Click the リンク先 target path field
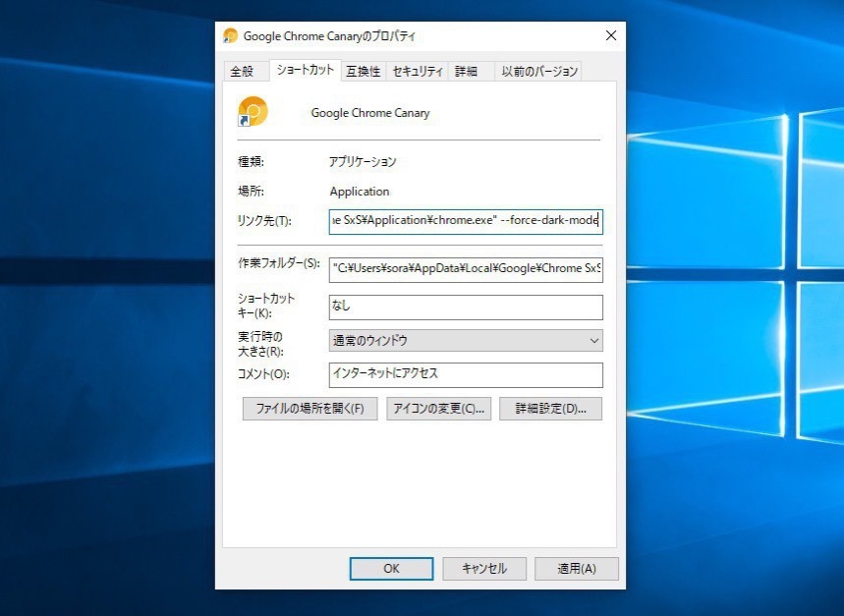Screen dimensions: 844x616 465,221
